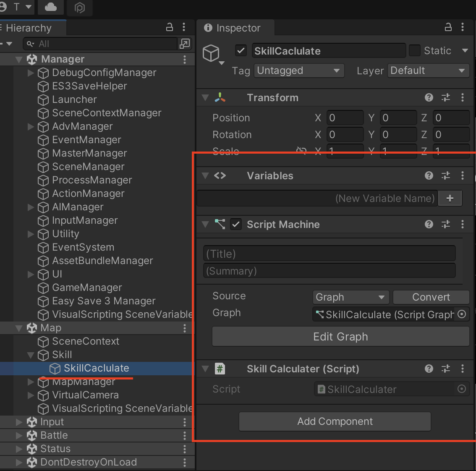
Task: Open Source dropdown set to Graph
Action: 351,297
